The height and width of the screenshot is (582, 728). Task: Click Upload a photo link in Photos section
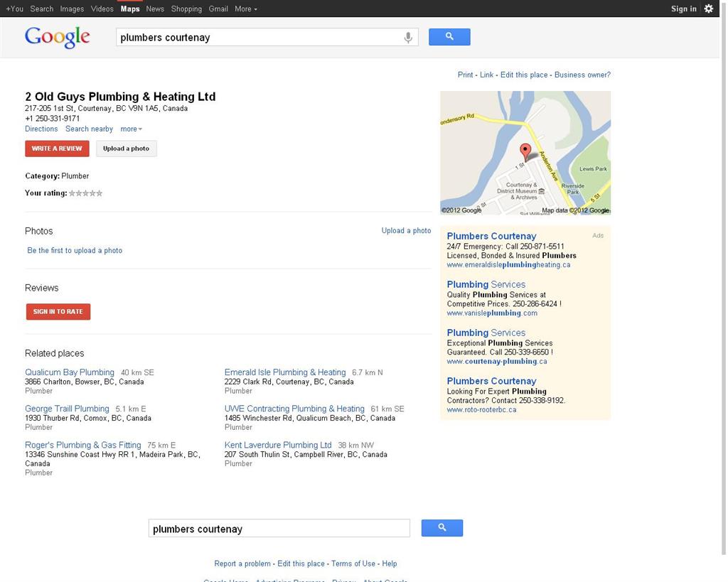point(406,231)
